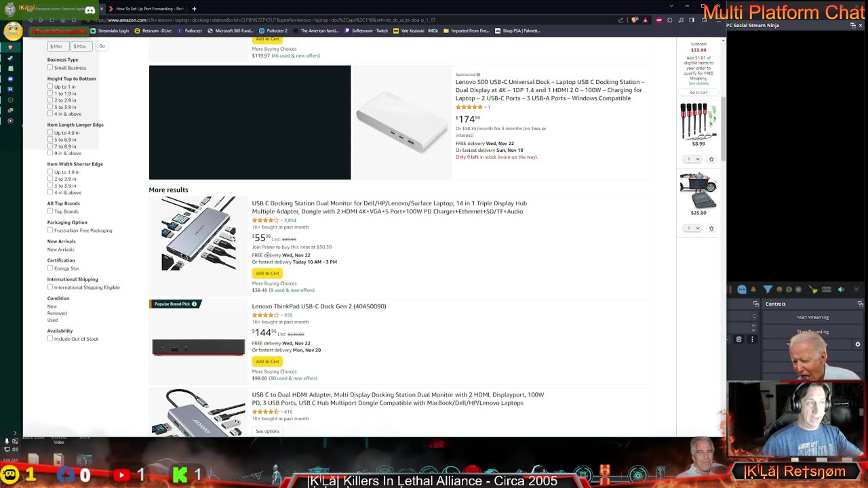
Task: Click the Popular Brand Pick info icon
Action: point(194,304)
